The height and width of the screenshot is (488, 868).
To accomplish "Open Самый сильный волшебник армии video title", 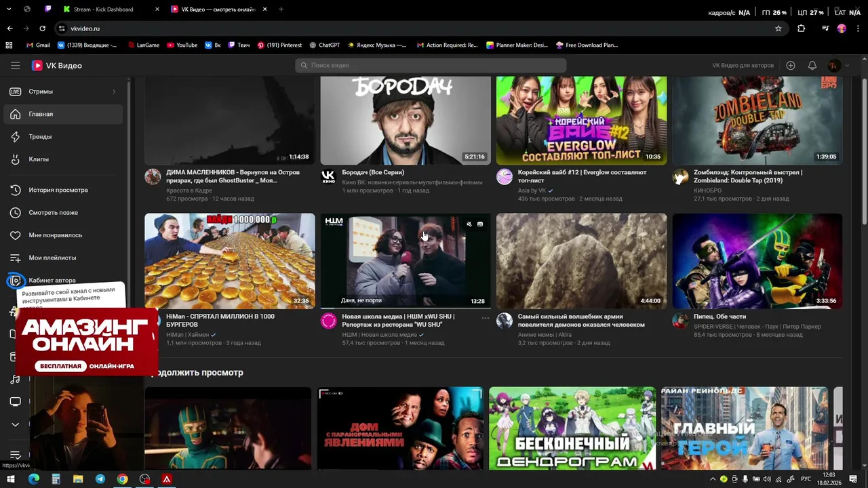I will pyautogui.click(x=581, y=320).
